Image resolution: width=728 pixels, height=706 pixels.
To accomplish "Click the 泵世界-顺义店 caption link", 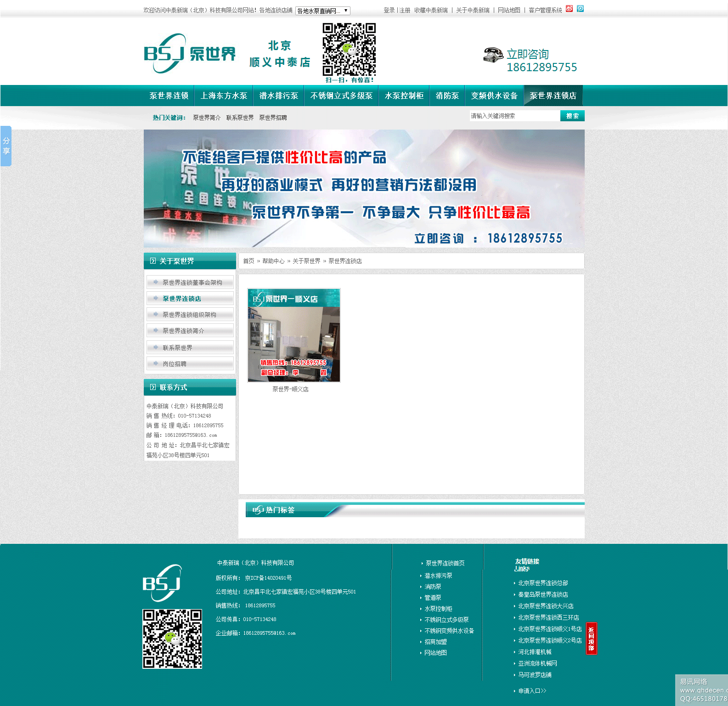I will 290,389.
